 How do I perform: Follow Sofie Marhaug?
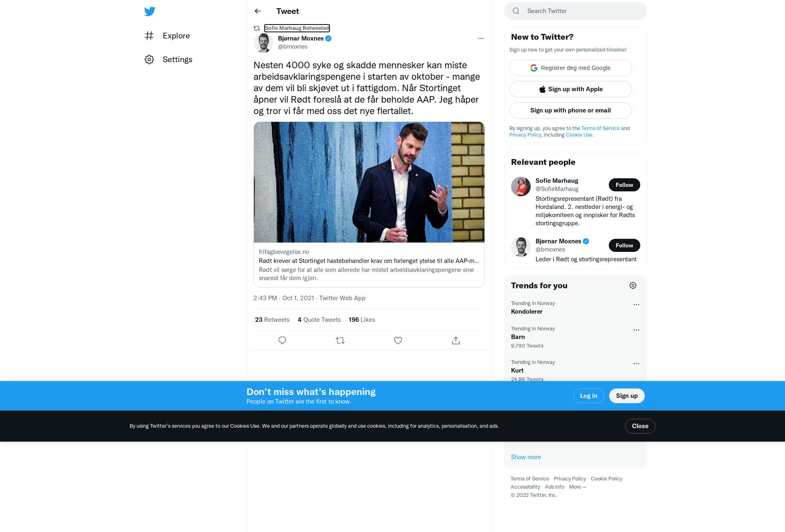624,185
